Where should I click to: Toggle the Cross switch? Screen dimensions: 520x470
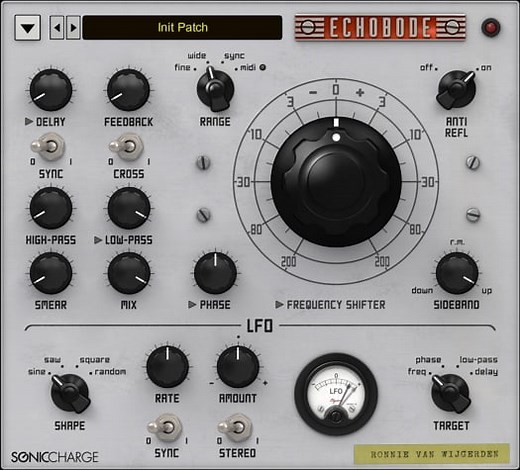[x=127, y=146]
